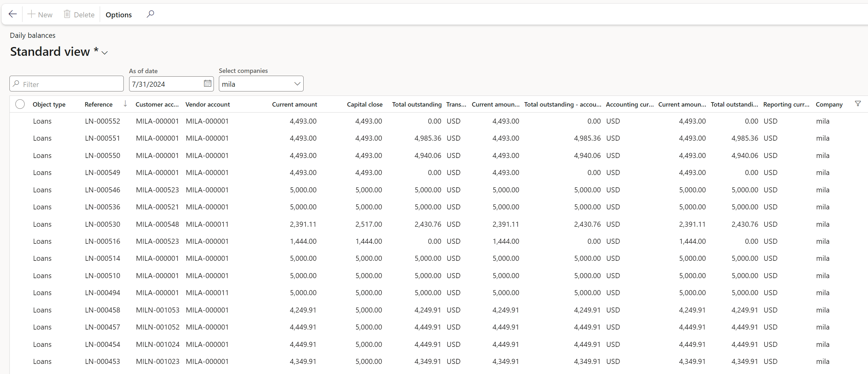Screen dimensions: 868x374
Task: Select reference LN-000494 cell
Action: point(102,293)
